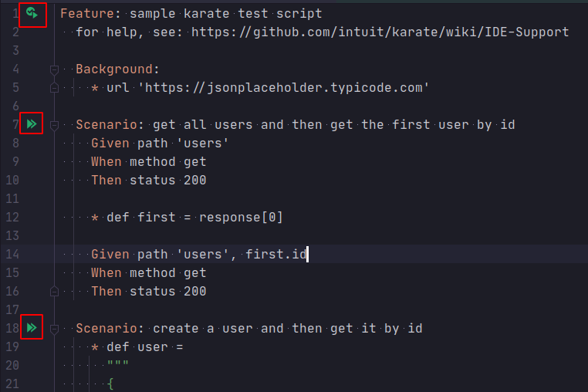Image resolution: width=588 pixels, height=392 pixels.
Task: Fold the 'create a user' scenario on line 18
Action: coord(54,329)
